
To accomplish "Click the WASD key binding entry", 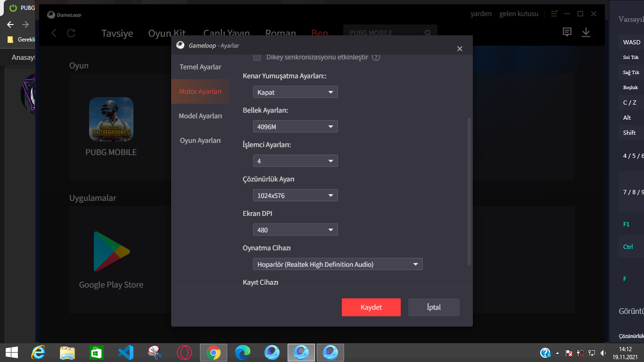I will (631, 42).
